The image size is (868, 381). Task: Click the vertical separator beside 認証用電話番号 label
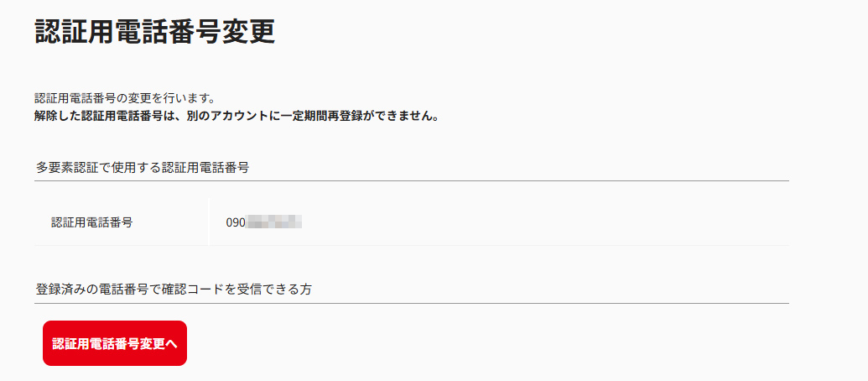click(x=209, y=222)
